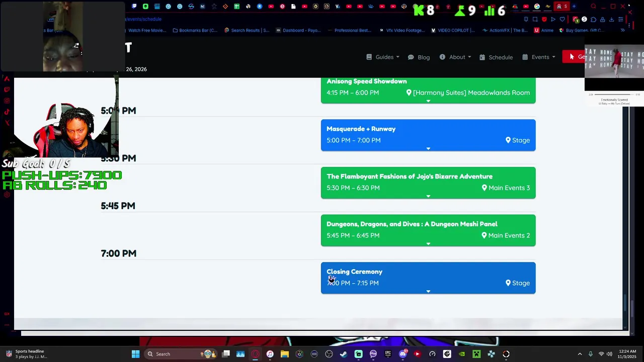
Task: Expand the Masquerade + Runway event details
Action: [x=428, y=149]
